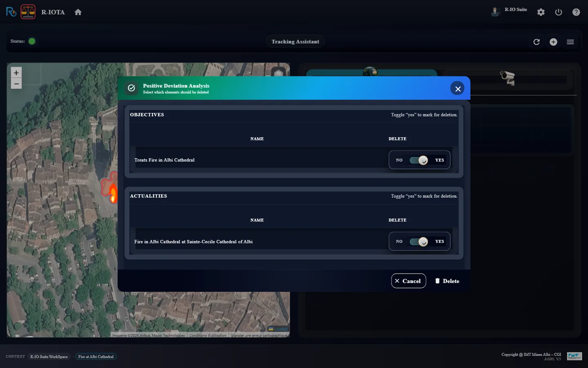Open the settings gear
This screenshot has width=588, height=368.
point(541,12)
